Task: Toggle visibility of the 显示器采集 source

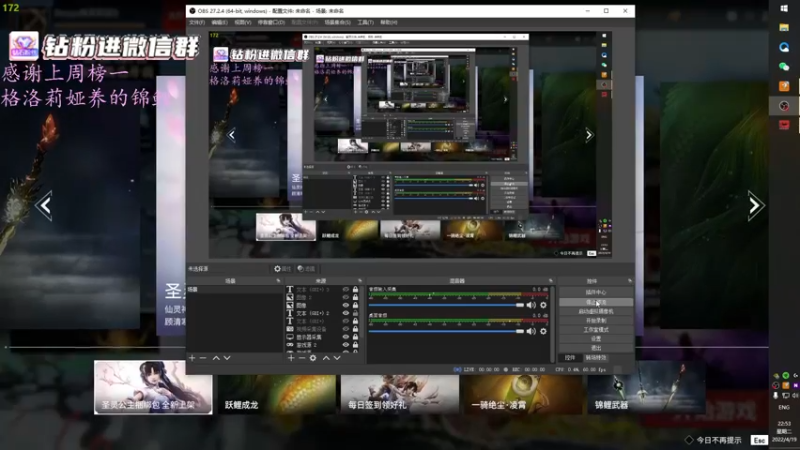Action: tap(346, 337)
